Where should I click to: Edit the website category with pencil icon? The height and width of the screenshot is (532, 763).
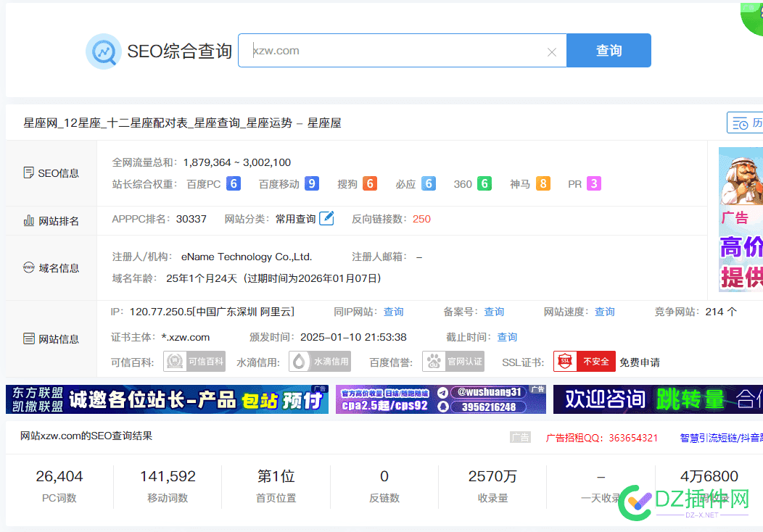(x=326, y=218)
